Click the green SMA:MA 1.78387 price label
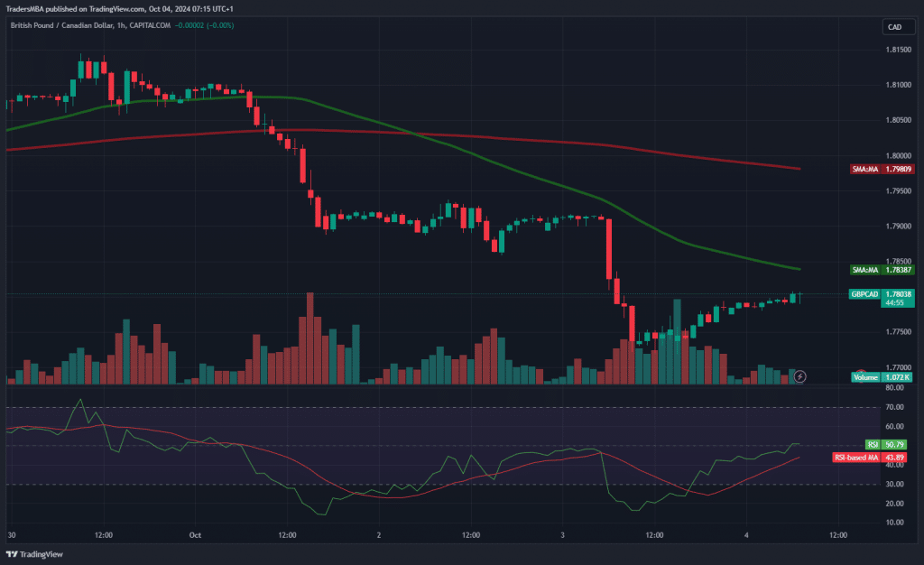Screen dimensions: 924x565 tap(882, 270)
